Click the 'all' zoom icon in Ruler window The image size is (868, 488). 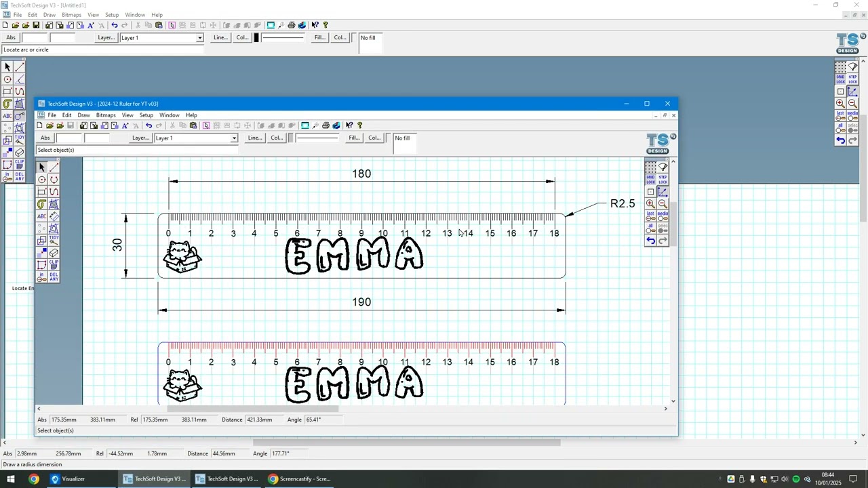[650, 228]
